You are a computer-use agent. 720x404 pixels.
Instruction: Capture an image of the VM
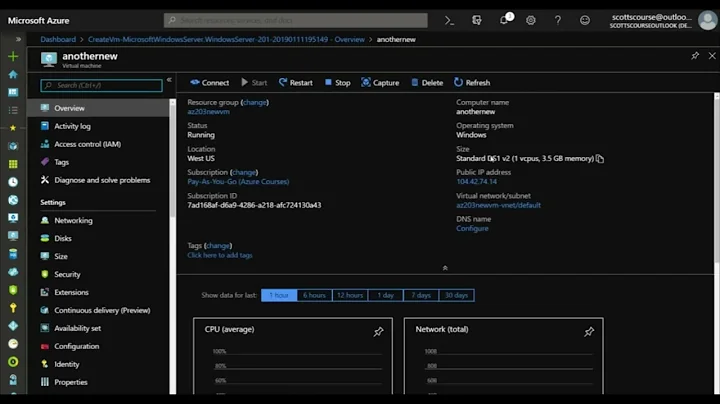click(x=380, y=83)
